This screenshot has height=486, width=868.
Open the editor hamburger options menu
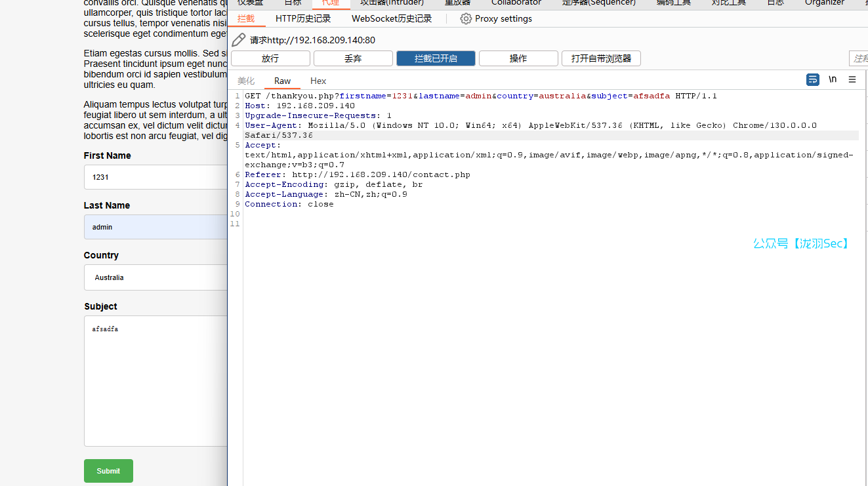coord(852,80)
